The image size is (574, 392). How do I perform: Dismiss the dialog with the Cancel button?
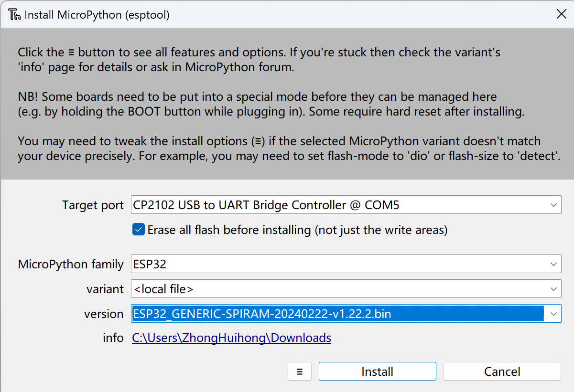pos(502,371)
